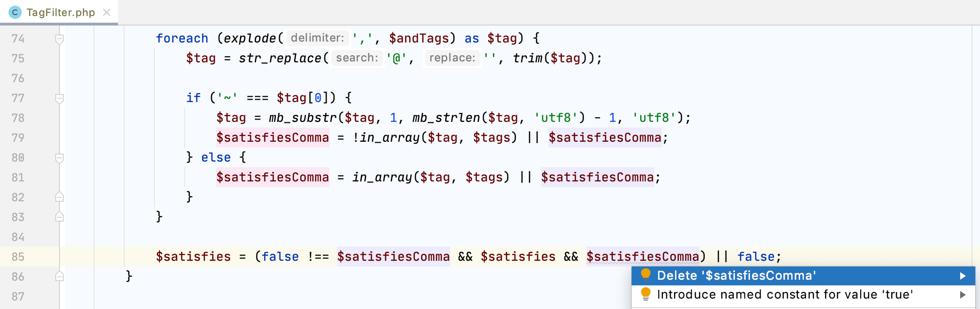Choose Introduce named constant for value 'true'

(x=803, y=294)
